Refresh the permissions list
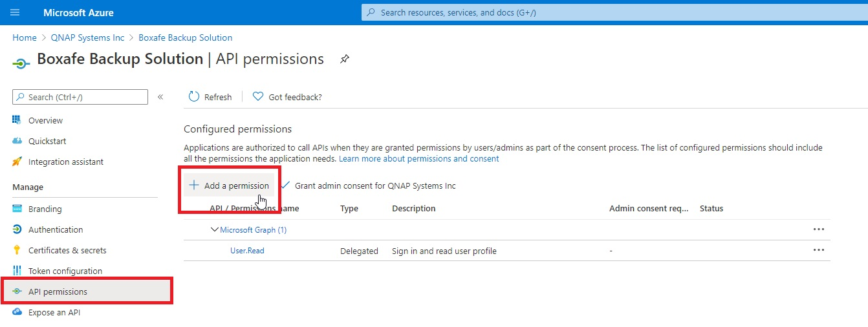Image resolution: width=868 pixels, height=327 pixels. click(210, 97)
